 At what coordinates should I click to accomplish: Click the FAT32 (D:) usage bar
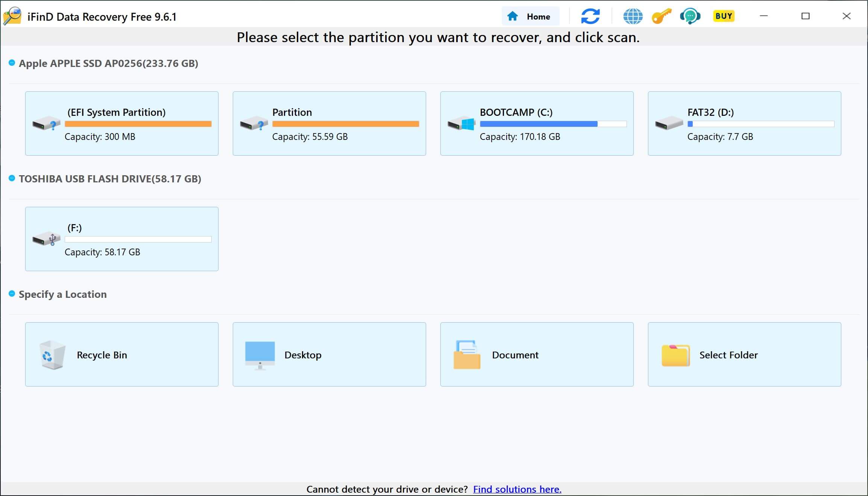(x=761, y=124)
